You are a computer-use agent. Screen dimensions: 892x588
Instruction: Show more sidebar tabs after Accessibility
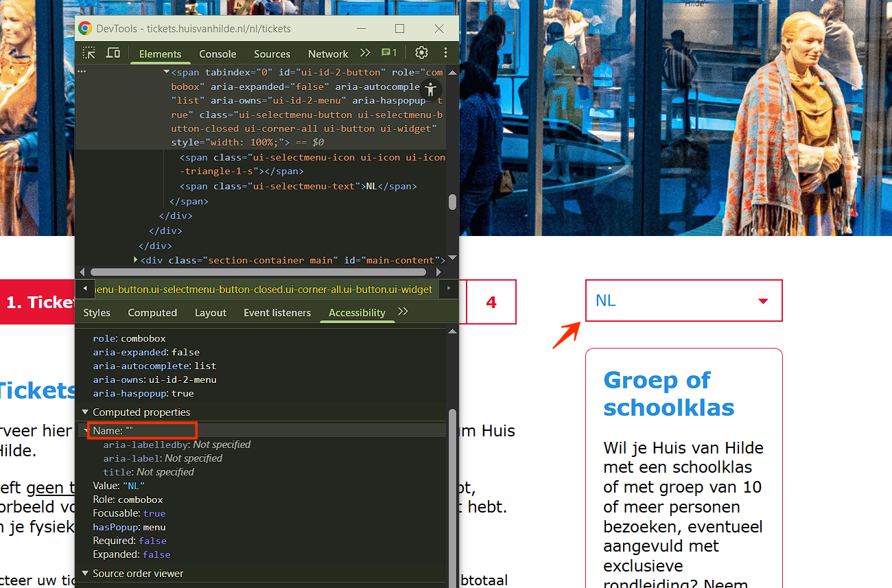click(x=403, y=312)
